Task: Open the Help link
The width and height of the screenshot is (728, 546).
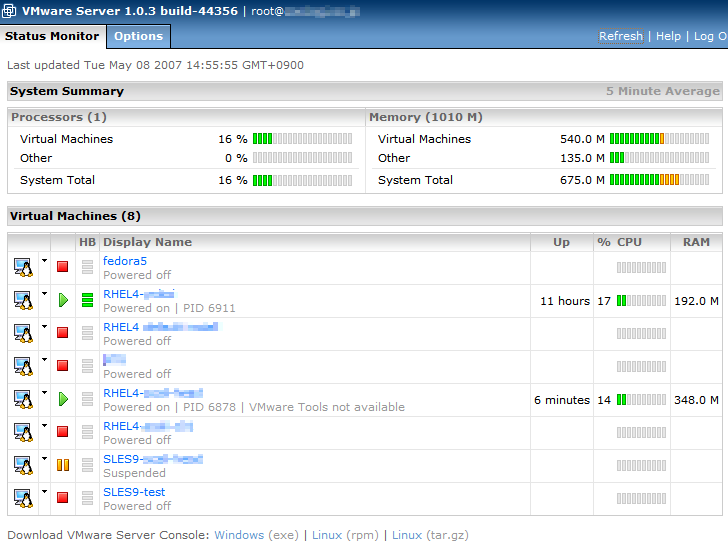Action: tap(668, 36)
